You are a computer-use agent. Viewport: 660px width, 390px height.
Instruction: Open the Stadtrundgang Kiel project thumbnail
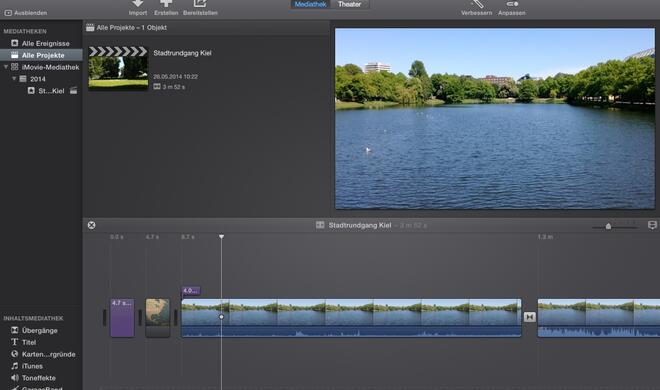pyautogui.click(x=118, y=68)
